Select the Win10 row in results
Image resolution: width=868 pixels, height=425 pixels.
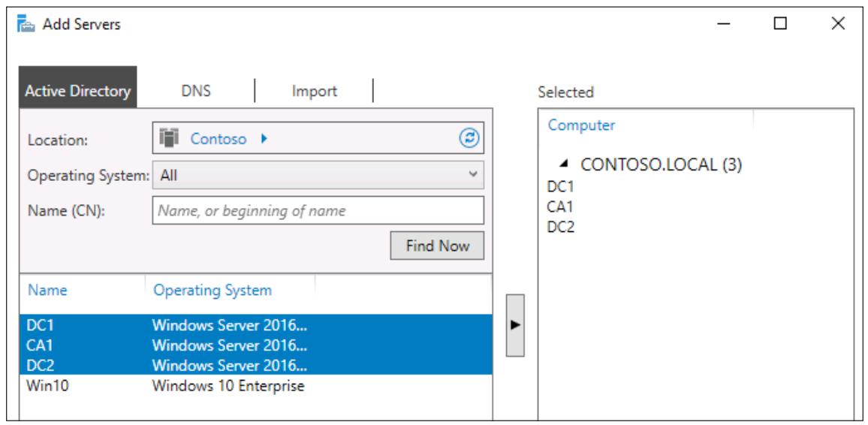click(256, 385)
